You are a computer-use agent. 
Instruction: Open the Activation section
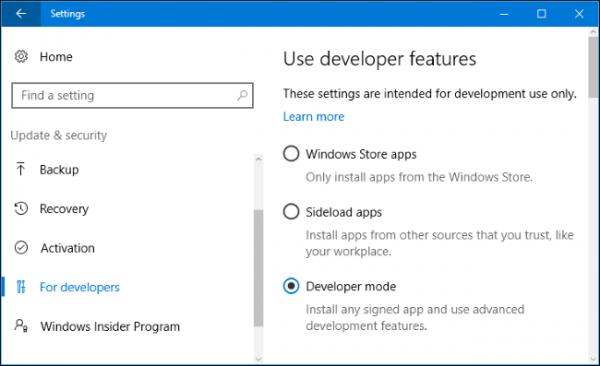67,248
